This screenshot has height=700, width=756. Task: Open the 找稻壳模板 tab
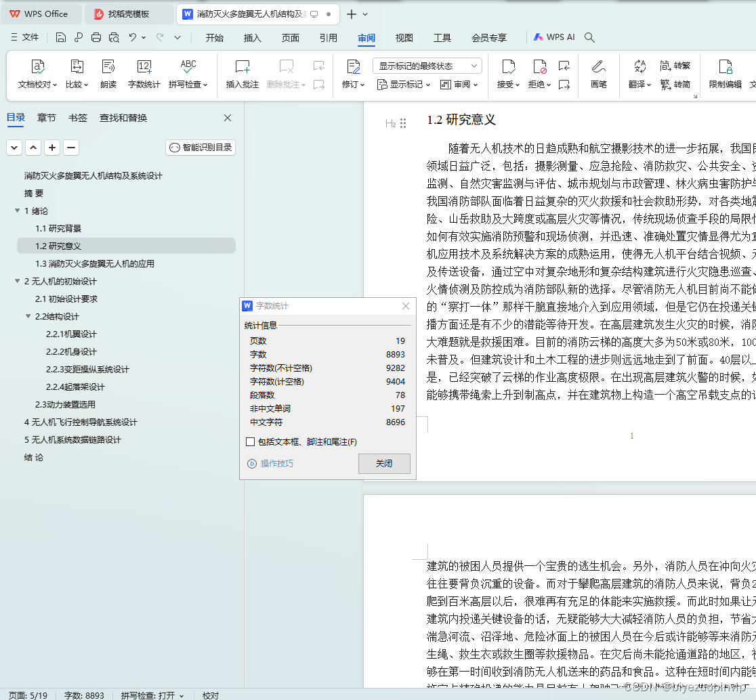point(128,14)
